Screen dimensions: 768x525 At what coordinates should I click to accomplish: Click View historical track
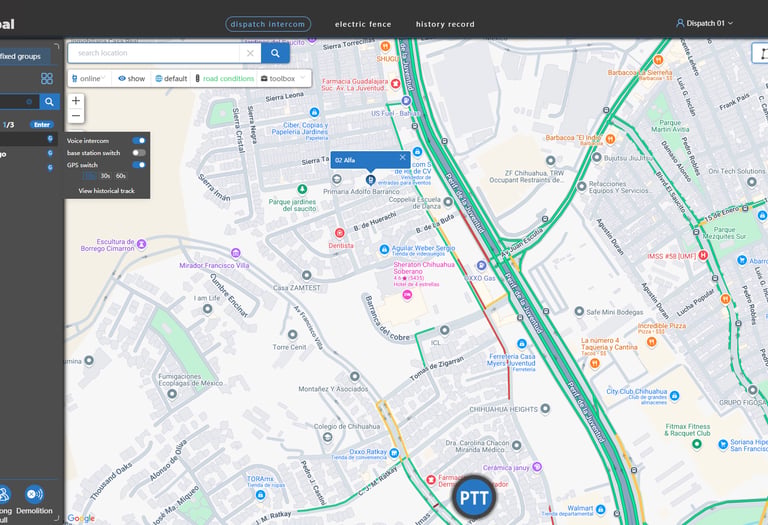tap(106, 191)
